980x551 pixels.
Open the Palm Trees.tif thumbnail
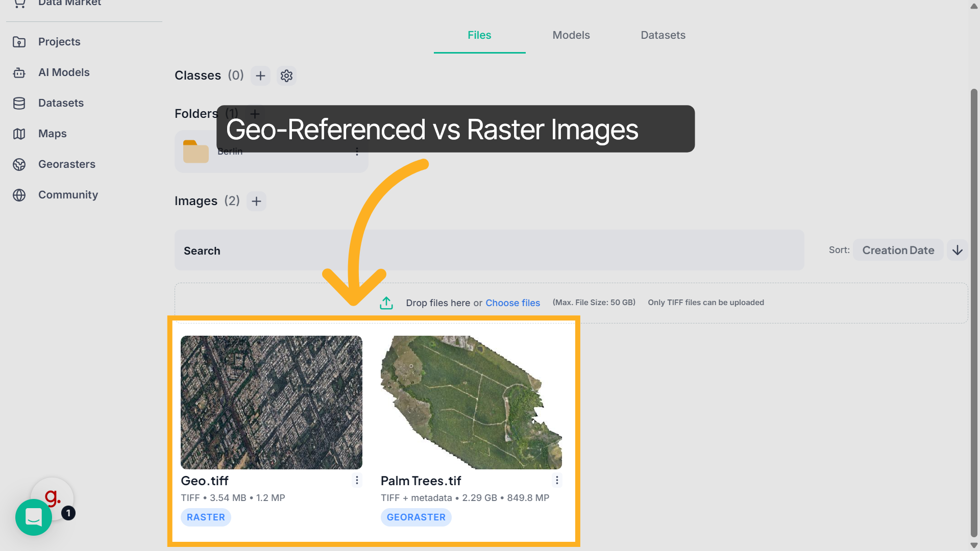click(471, 403)
